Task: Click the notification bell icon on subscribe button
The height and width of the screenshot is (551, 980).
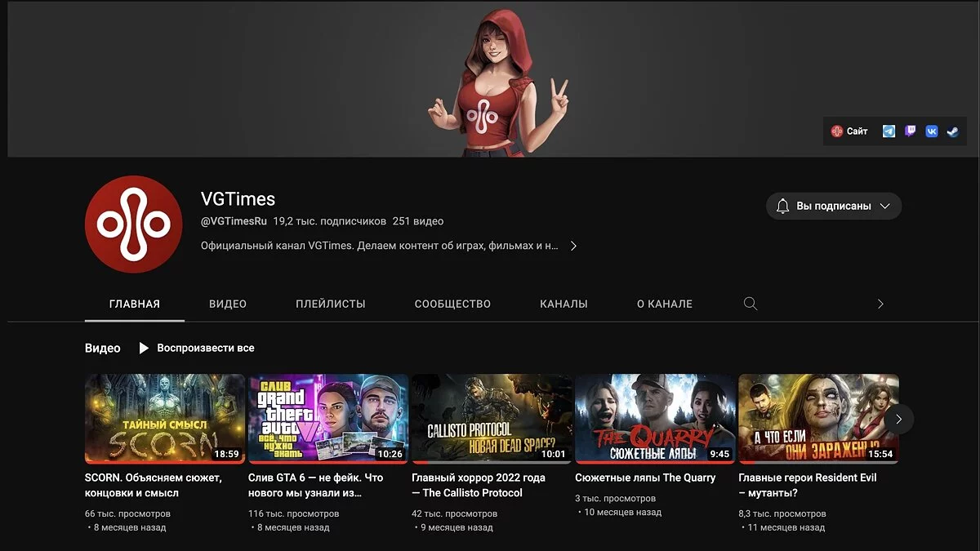Action: click(x=782, y=206)
